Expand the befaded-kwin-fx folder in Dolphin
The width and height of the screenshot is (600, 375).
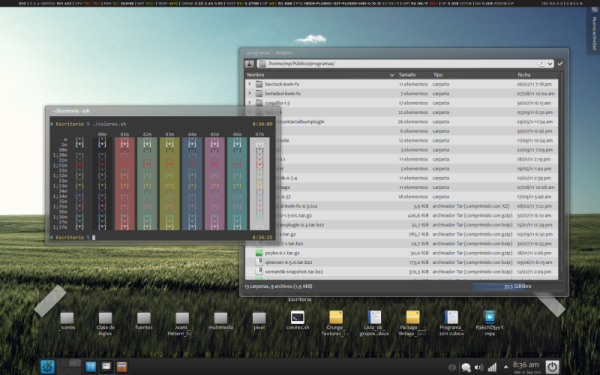[x=250, y=93]
